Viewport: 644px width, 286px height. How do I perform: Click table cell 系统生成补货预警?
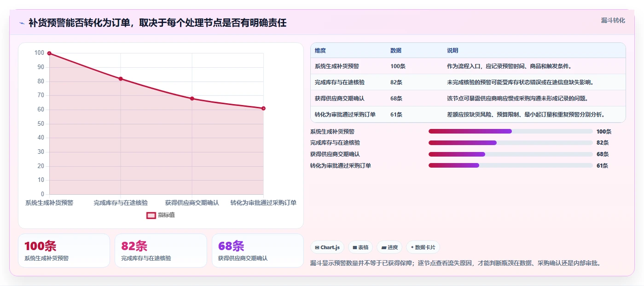click(337, 66)
